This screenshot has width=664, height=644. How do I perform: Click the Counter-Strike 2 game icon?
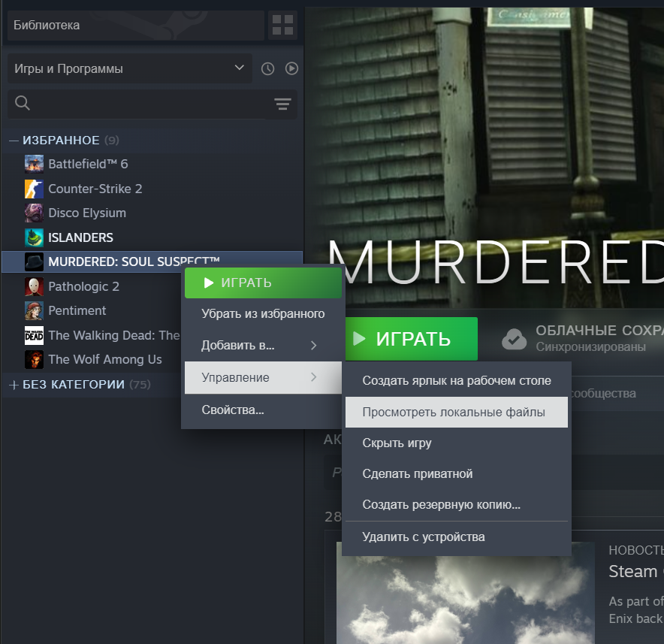pos(34,189)
